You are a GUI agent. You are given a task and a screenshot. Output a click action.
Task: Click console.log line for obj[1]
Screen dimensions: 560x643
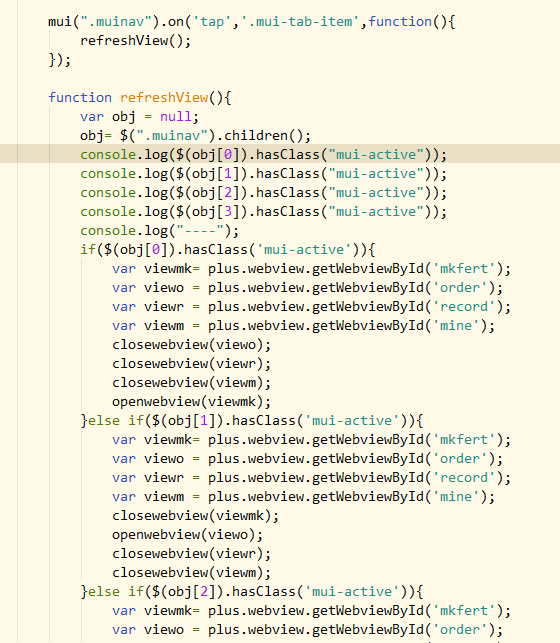tap(263, 174)
